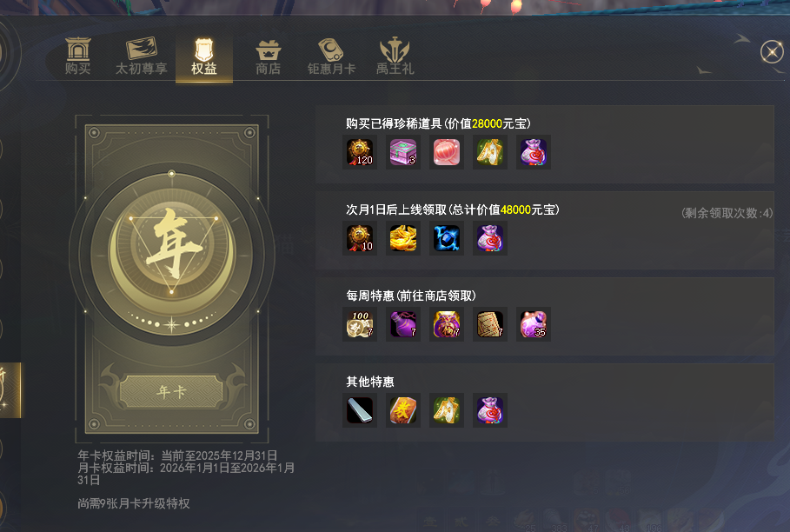Click the 权益 tab

tap(204, 57)
